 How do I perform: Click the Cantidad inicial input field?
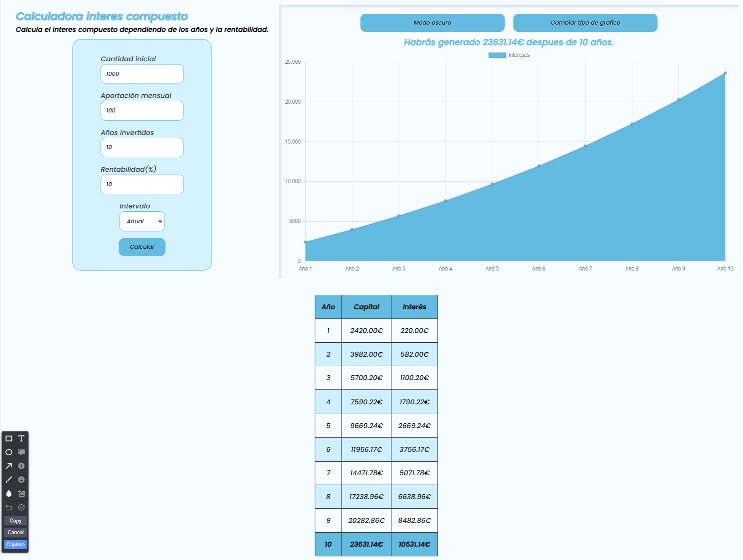[142, 74]
